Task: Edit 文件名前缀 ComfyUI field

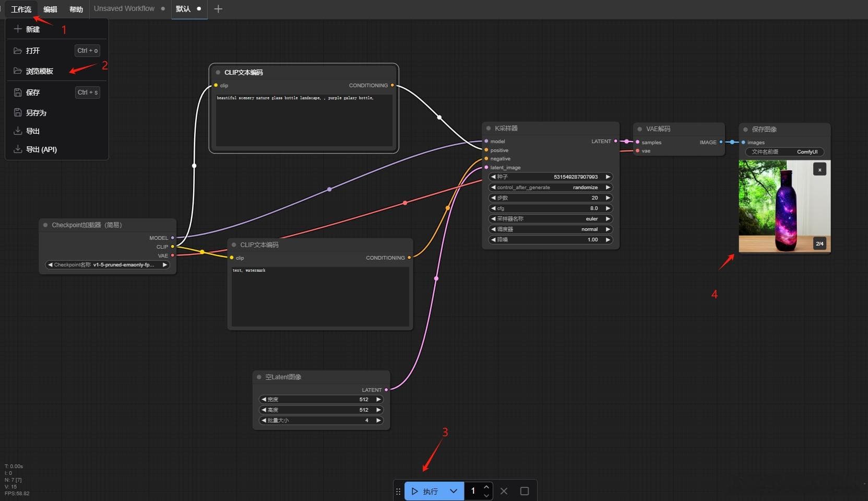Action: coord(784,152)
